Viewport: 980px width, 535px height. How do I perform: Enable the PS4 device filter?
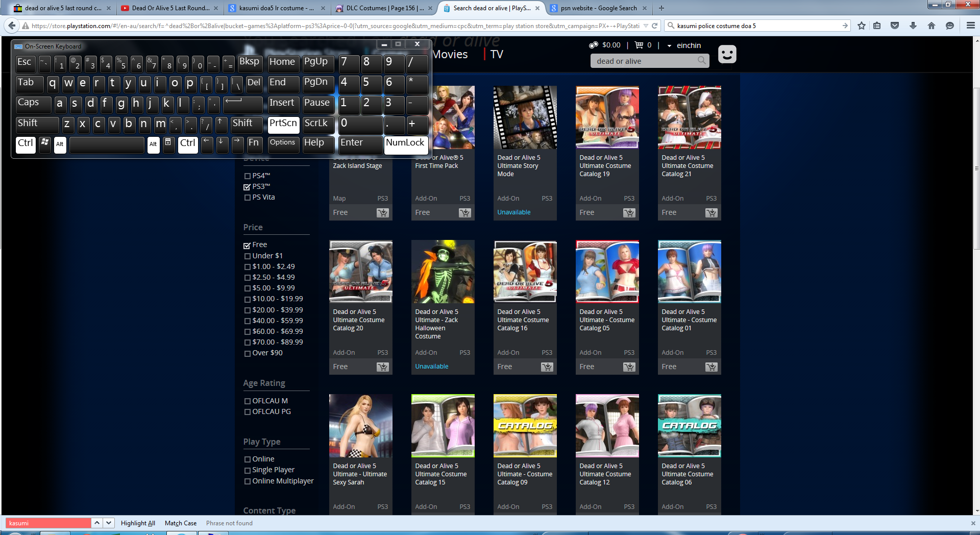[x=247, y=176]
